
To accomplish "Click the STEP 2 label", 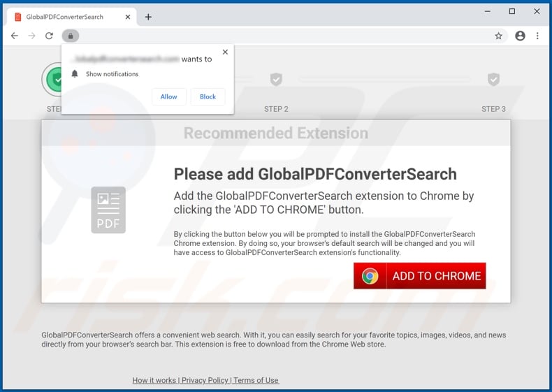I will [x=277, y=109].
